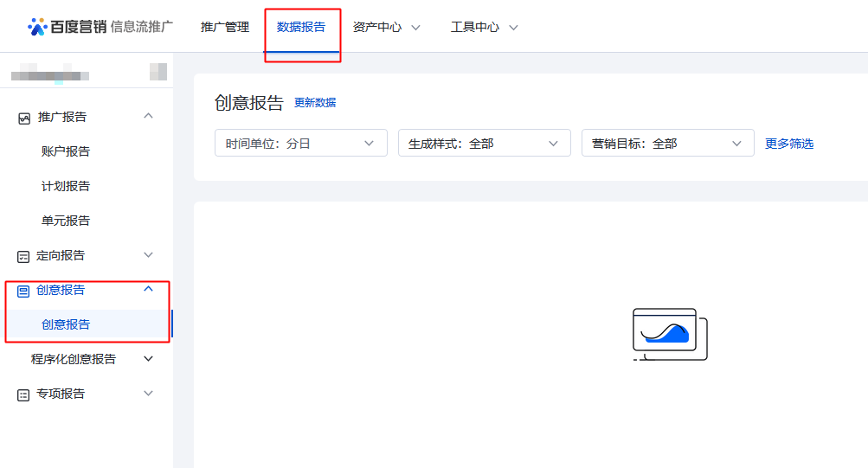Switch to the 推广管理 tab
868x468 pixels.
[x=225, y=27]
